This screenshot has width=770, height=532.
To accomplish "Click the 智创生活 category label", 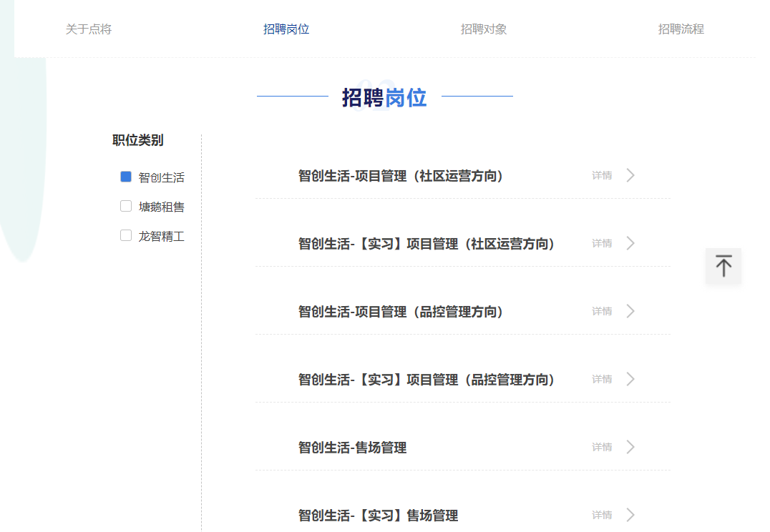I will (162, 177).
